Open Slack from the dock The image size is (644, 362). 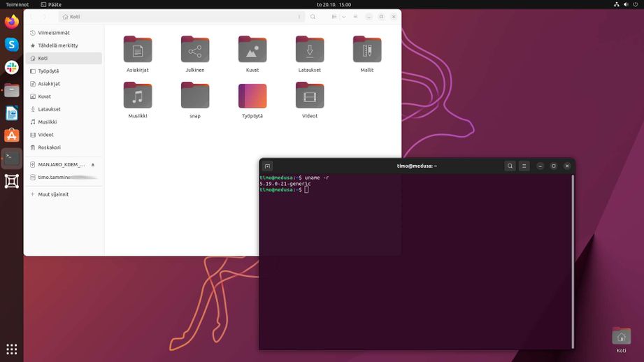coord(11,67)
